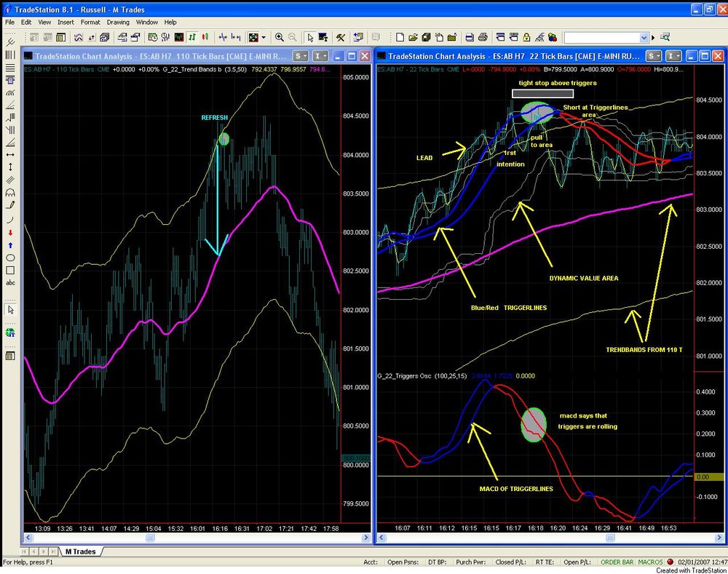
Task: Open the View menu
Action: (x=44, y=22)
